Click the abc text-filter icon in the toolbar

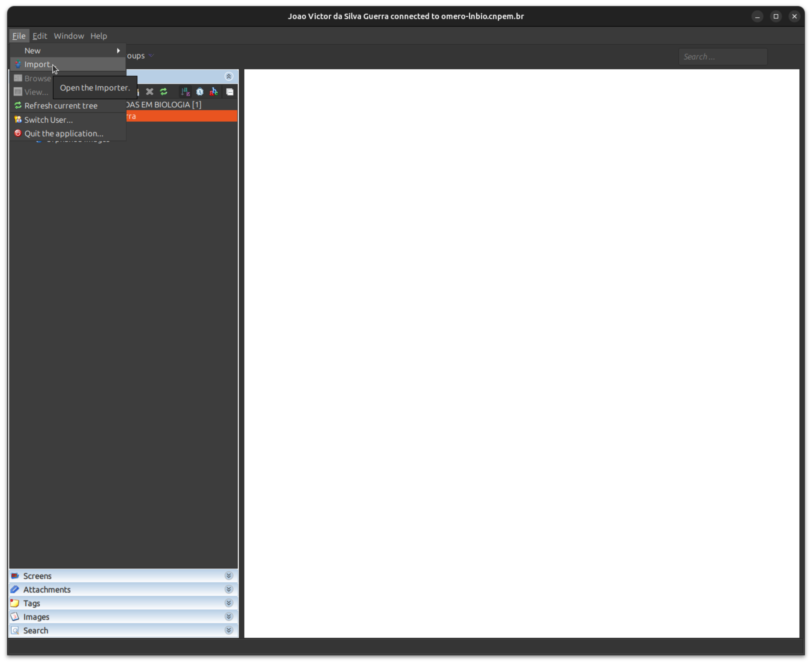click(213, 92)
